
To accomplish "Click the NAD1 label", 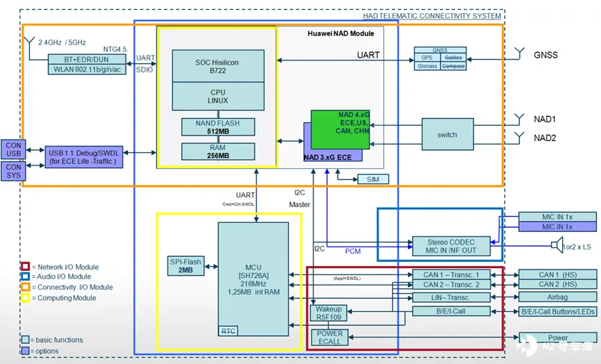I will click(x=545, y=119).
